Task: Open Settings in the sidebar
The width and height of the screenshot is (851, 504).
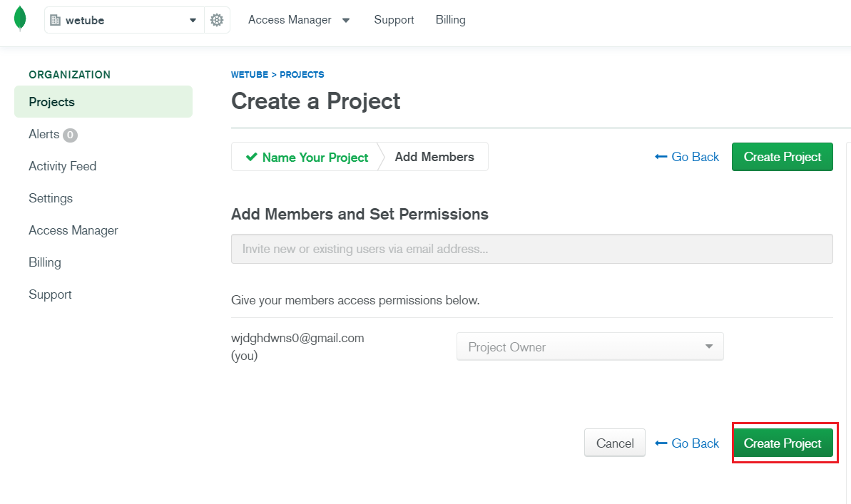Action: click(x=51, y=198)
